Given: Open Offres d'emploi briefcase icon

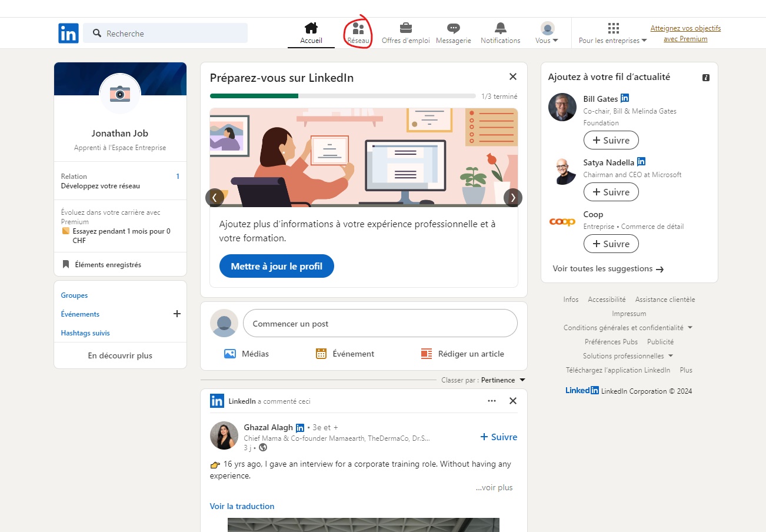Looking at the screenshot, I should click(405, 28).
